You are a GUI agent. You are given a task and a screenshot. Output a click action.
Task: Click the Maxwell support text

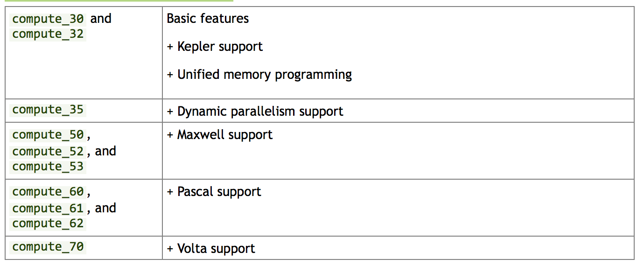220,135
